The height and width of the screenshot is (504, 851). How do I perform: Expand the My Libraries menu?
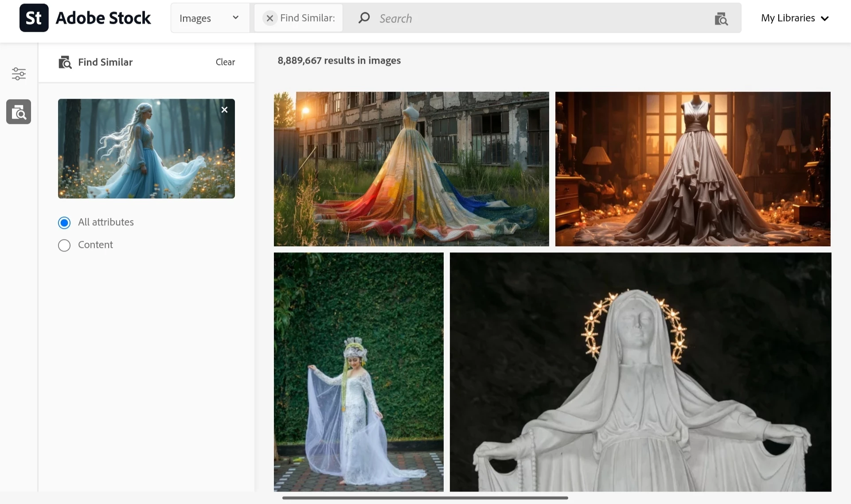coord(788,18)
